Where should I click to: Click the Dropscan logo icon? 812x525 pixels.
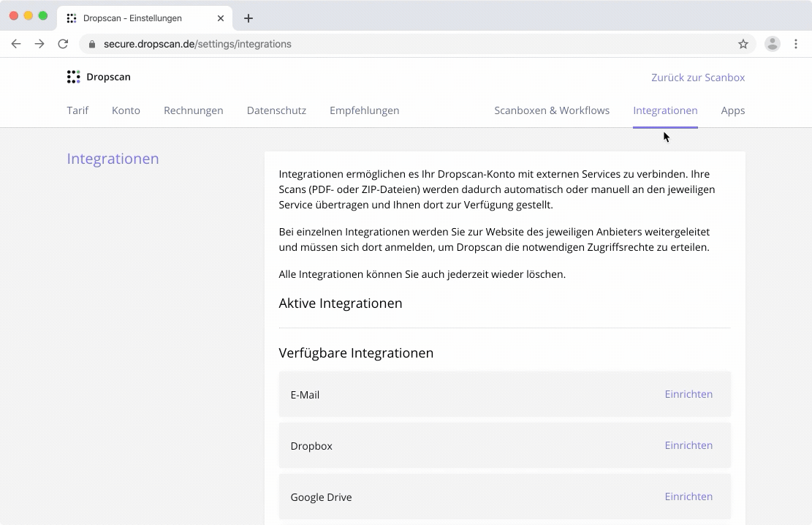[x=73, y=77]
